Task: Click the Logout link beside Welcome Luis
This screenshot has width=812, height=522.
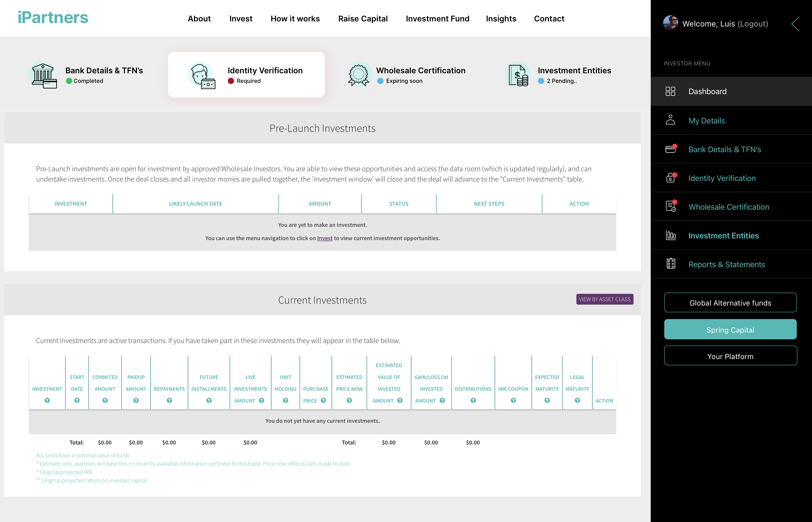Action: [753, 24]
